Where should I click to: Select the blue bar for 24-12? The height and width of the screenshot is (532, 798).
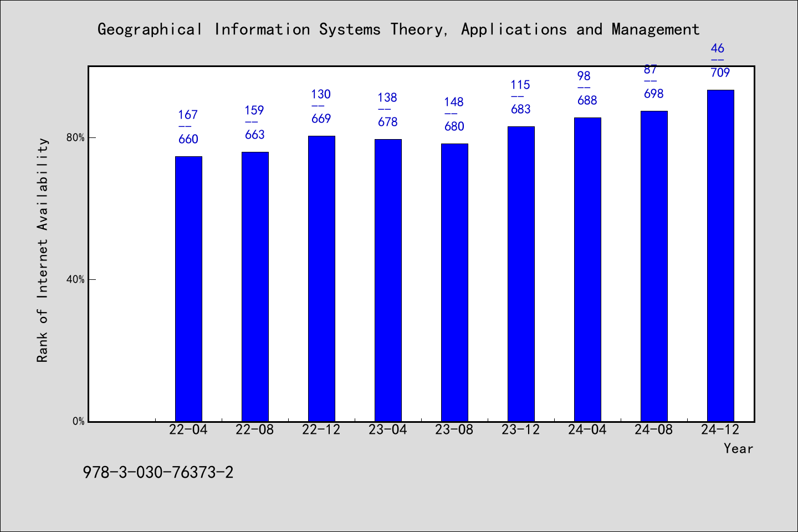point(720,255)
